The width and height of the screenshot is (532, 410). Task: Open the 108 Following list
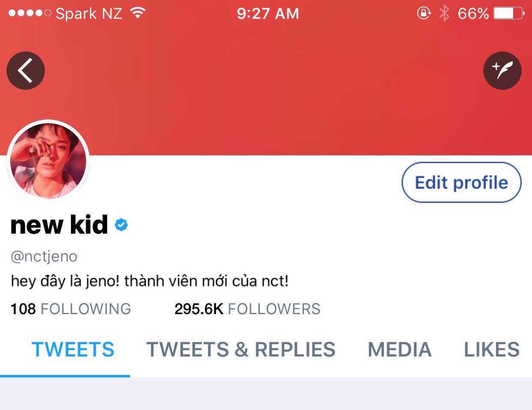pos(71,309)
